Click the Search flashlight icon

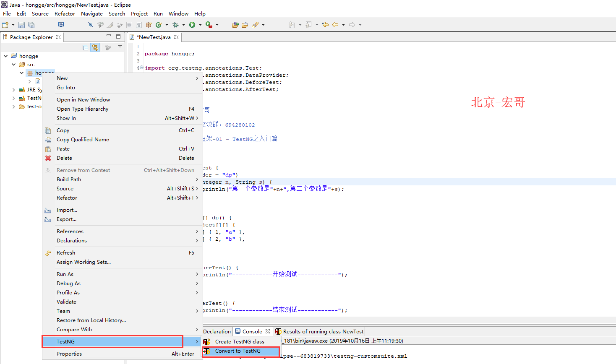[x=255, y=25]
